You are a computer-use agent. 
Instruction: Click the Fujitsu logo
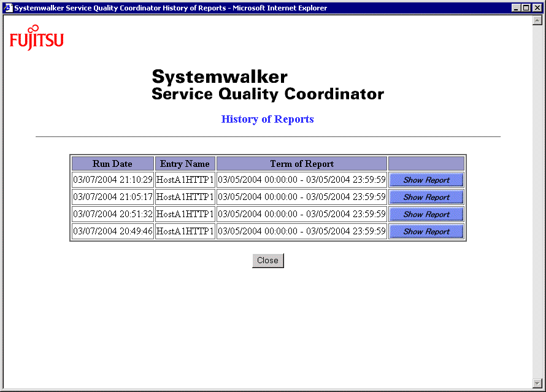pos(37,37)
